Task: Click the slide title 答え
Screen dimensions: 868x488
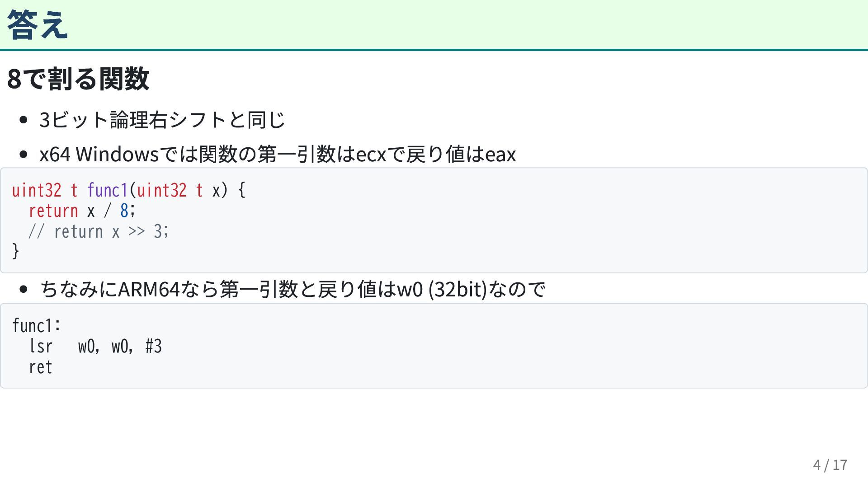Action: click(x=38, y=25)
